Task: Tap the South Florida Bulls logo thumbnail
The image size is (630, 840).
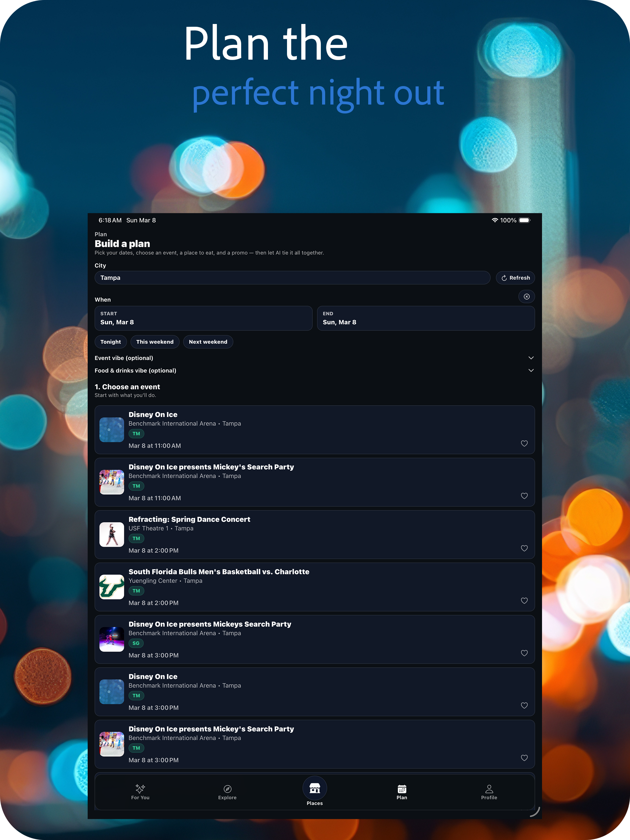Action: [112, 587]
